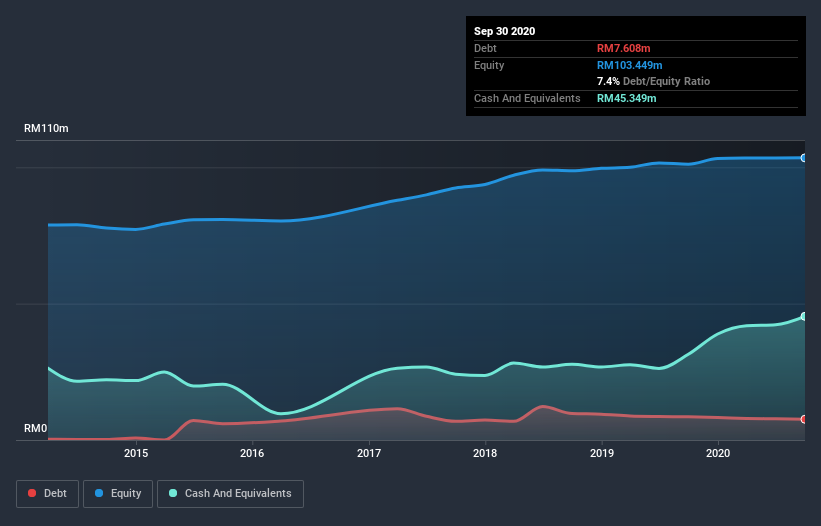The image size is (821, 526).
Task: Click the Cash And Equivalents endpoint marker
Action: pyautogui.click(x=804, y=316)
